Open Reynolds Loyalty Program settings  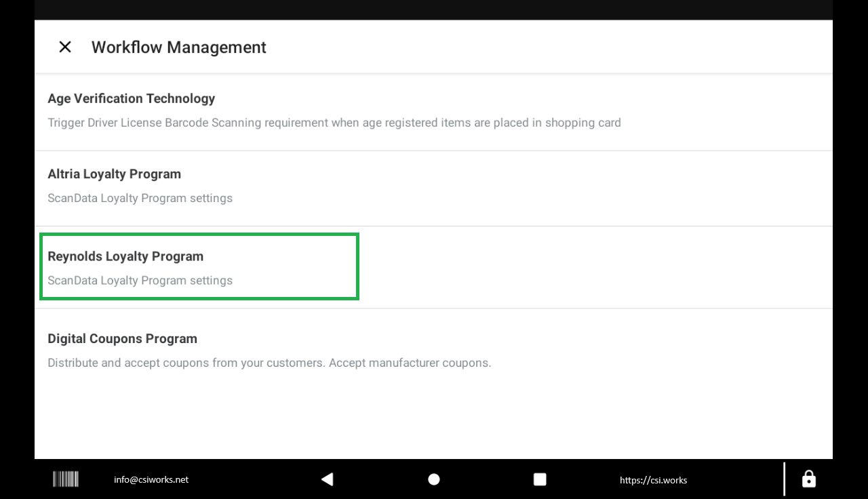point(433,267)
